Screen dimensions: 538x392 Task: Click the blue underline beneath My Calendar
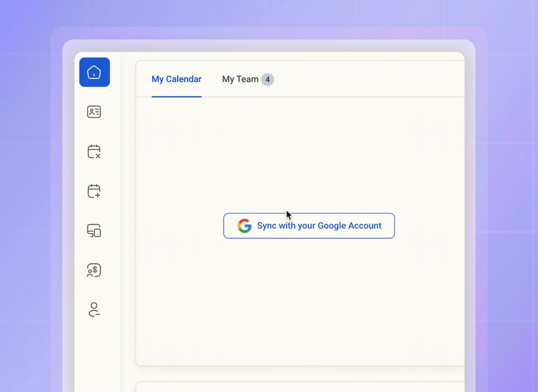point(176,97)
